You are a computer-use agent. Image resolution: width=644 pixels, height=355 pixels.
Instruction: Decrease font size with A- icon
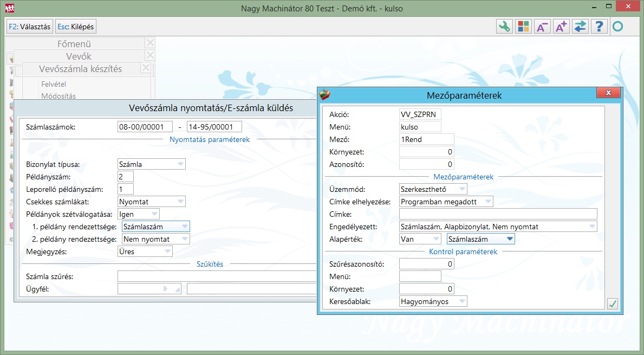(542, 27)
